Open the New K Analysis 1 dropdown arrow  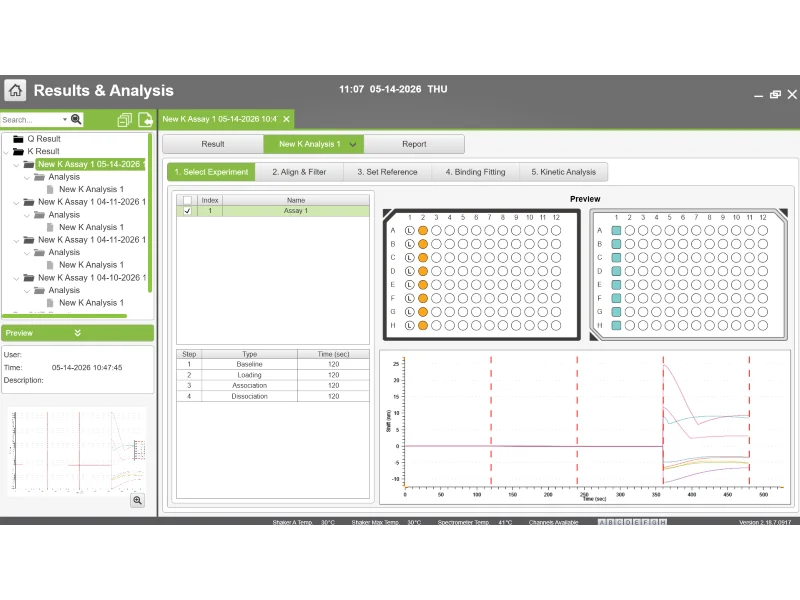[x=353, y=144]
